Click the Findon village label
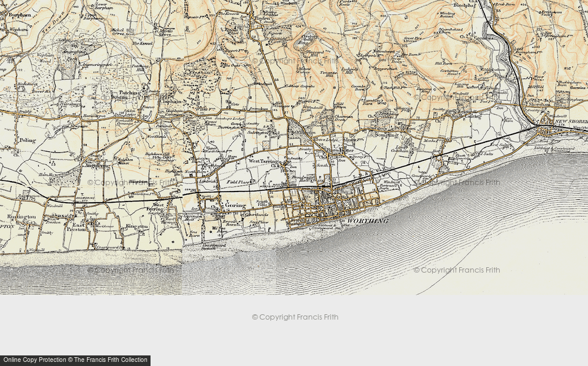 (262, 18)
